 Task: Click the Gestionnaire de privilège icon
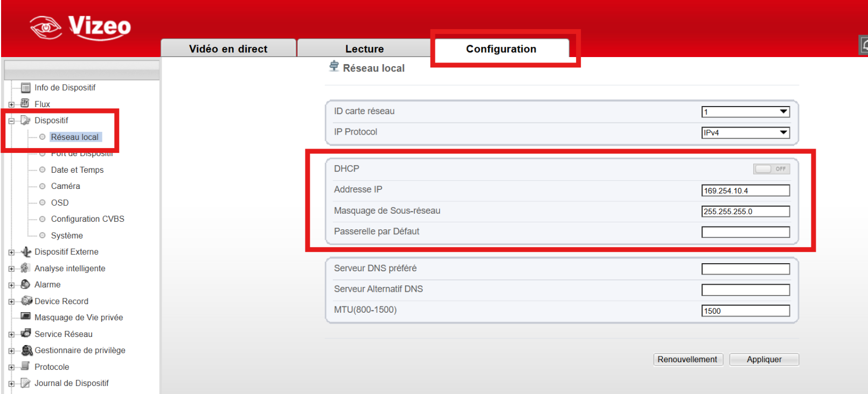[x=26, y=350]
